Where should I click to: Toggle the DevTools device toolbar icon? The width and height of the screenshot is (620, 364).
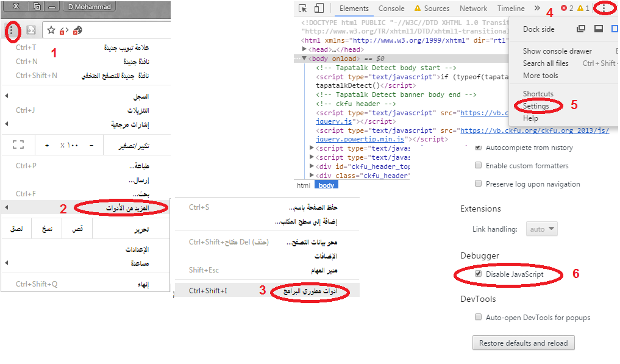319,9
